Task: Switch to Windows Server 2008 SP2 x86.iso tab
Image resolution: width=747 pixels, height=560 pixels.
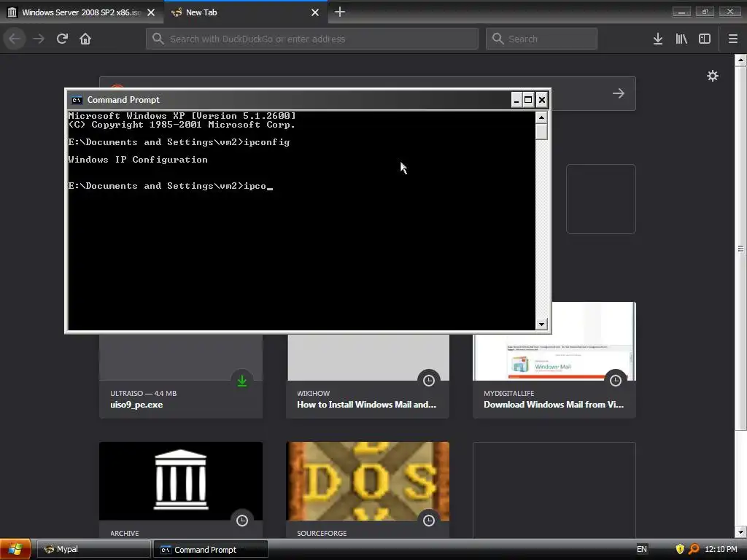Action: click(x=81, y=12)
